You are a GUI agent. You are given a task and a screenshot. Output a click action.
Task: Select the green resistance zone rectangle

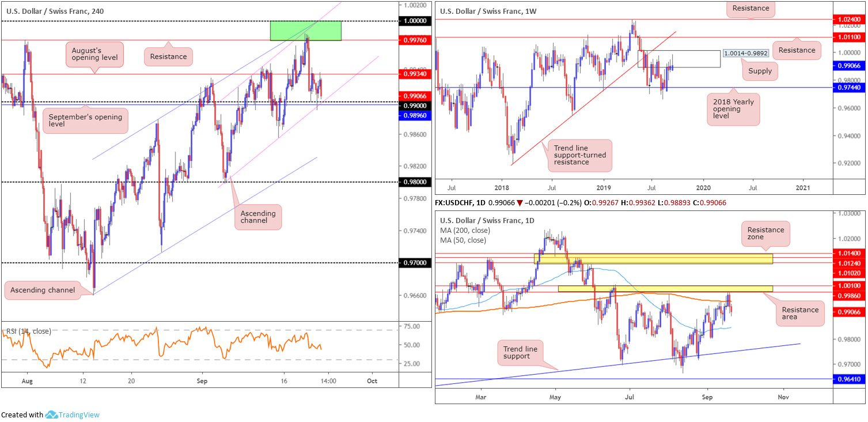click(306, 31)
